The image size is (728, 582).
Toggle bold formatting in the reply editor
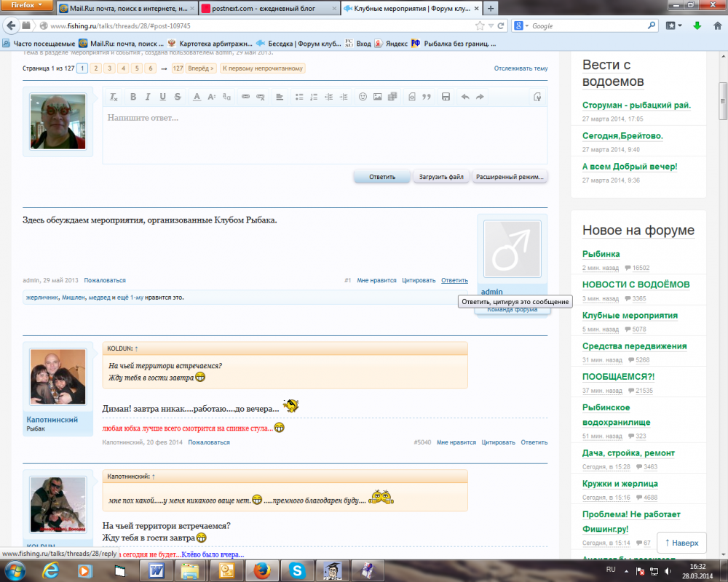click(132, 97)
